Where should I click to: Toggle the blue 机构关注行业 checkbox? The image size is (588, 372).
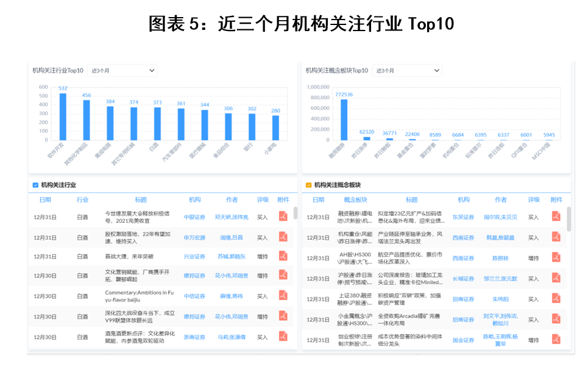tap(35, 185)
